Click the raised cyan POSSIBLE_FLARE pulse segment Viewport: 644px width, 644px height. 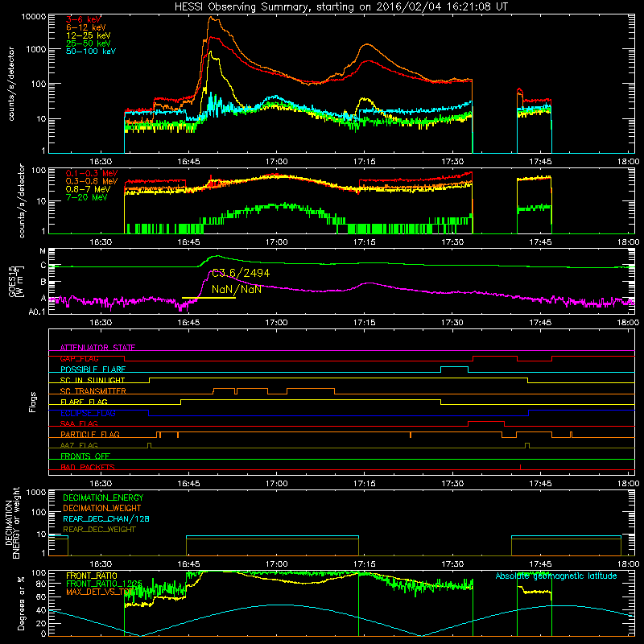(454, 367)
